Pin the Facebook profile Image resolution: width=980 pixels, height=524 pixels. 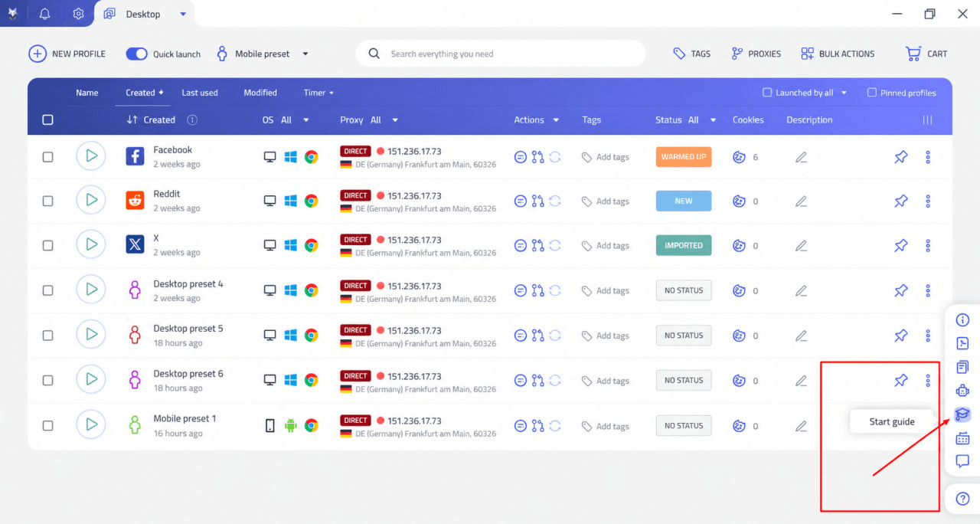[901, 157]
